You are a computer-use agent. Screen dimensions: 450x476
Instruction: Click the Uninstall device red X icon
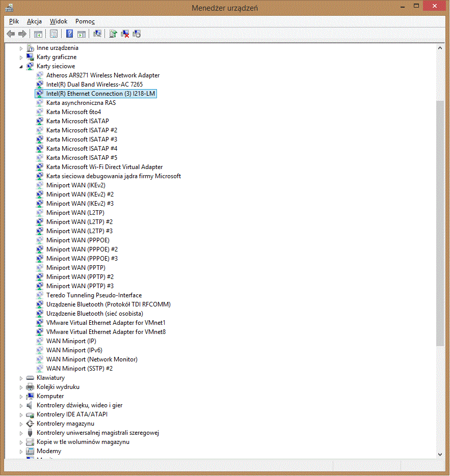(x=125, y=34)
